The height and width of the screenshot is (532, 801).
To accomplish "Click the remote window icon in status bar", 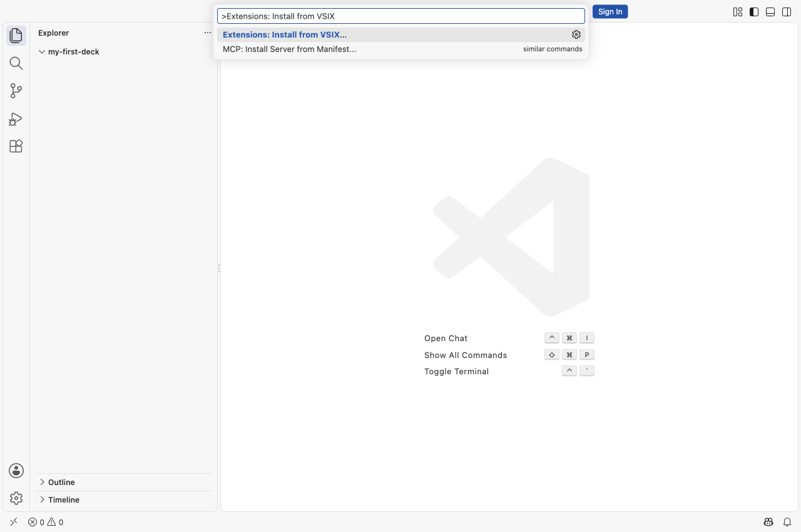I will click(14, 522).
